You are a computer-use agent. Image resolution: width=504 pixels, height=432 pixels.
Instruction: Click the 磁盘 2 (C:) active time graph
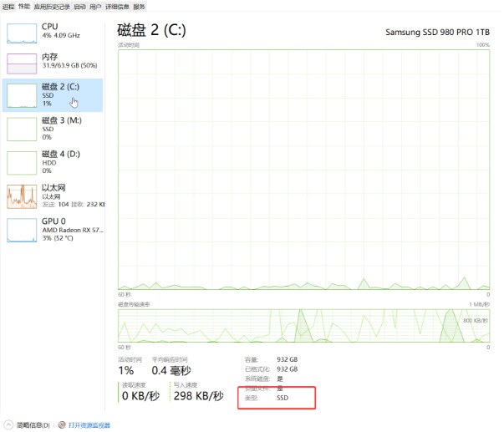[x=303, y=169]
